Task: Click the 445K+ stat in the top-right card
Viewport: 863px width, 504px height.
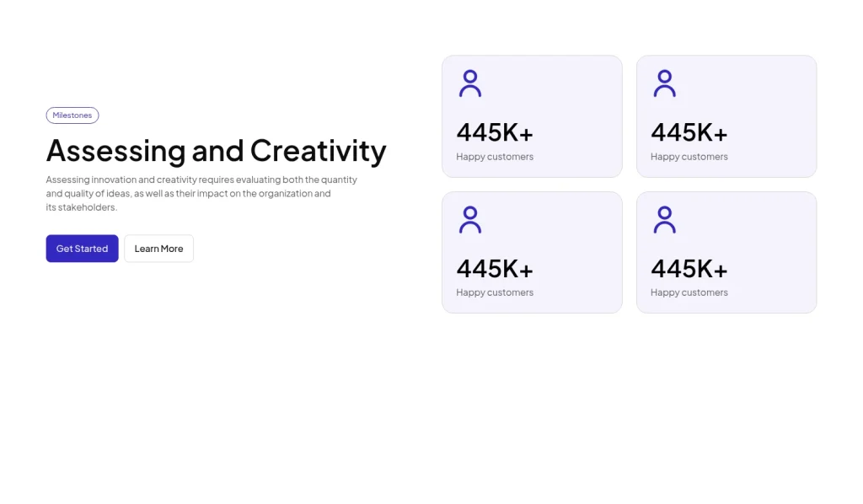Action: (x=689, y=132)
